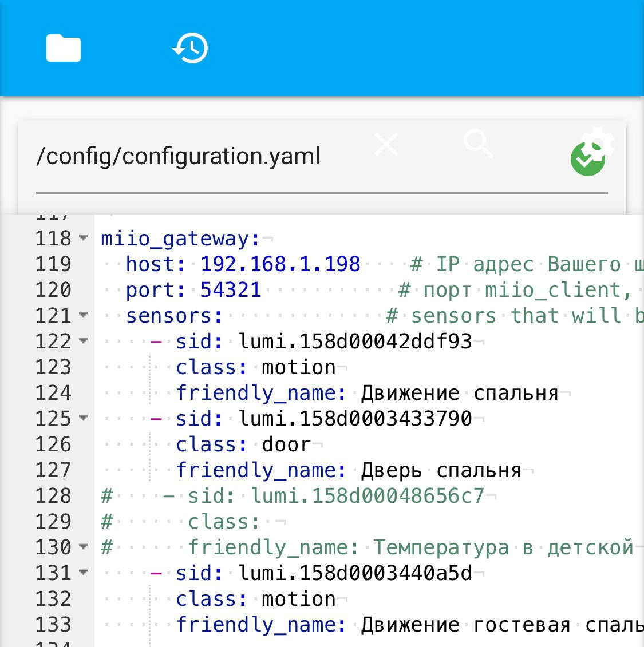
Task: Collapse fold arrow at line 122
Action: click(x=84, y=341)
